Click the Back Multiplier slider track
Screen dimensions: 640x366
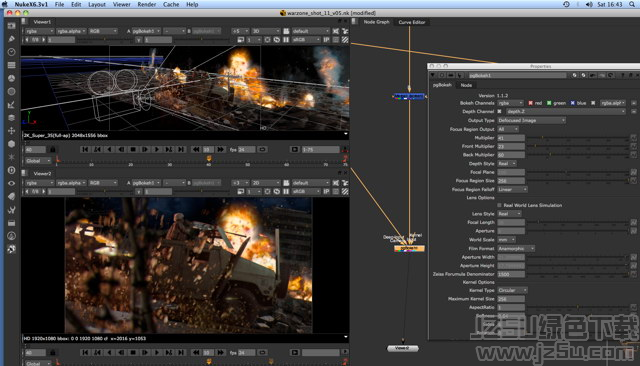(x=577, y=155)
